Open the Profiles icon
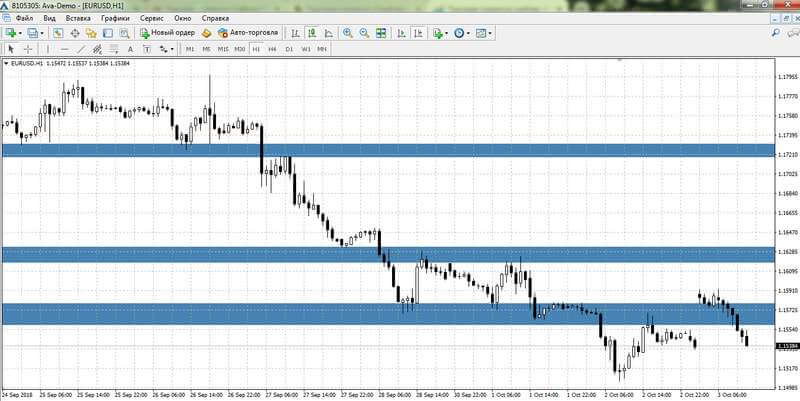Screen dimensions: 800x401 tap(33, 33)
